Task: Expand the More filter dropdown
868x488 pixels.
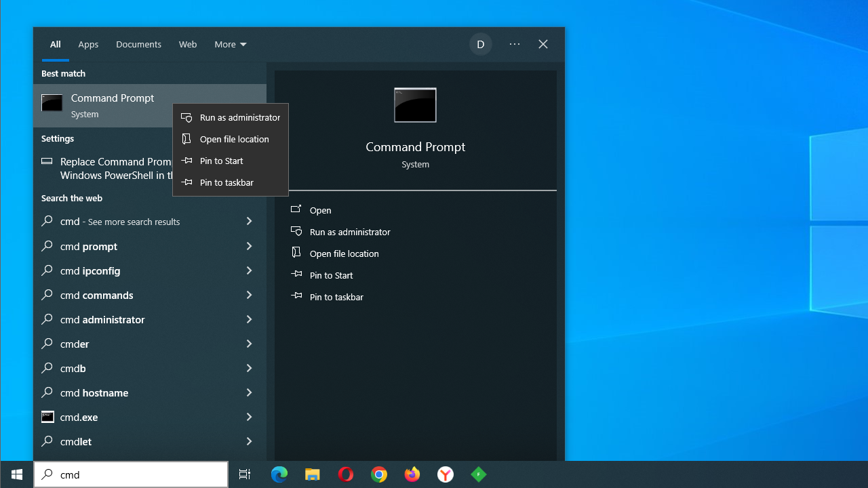Action: (231, 45)
